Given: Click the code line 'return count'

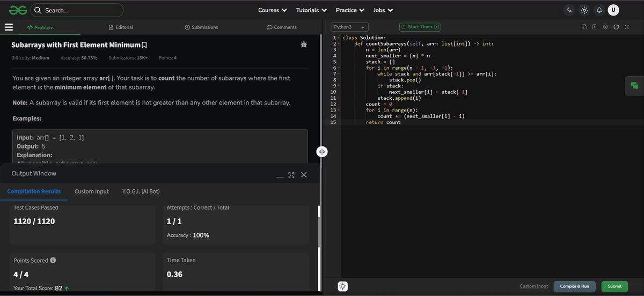Looking at the screenshot, I should [x=383, y=122].
